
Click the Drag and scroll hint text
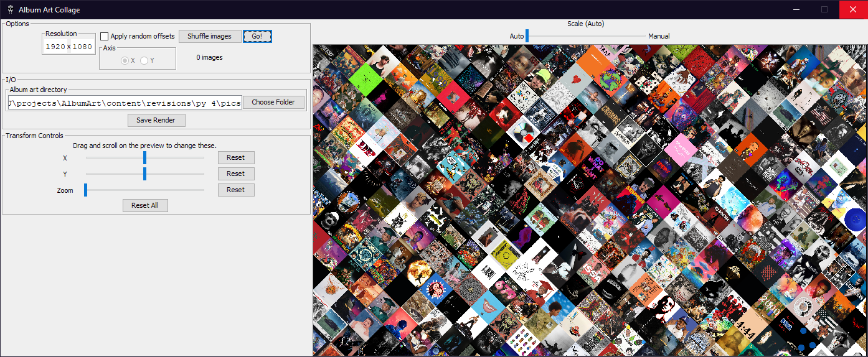(144, 146)
